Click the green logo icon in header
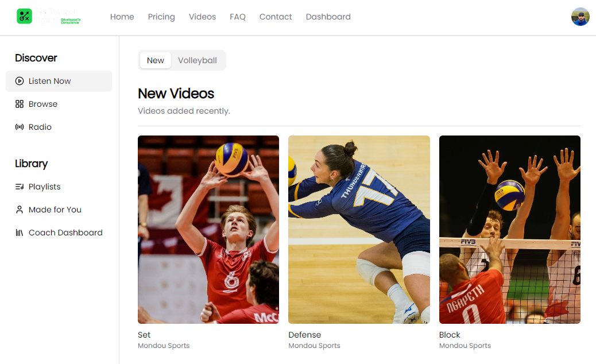596x364 pixels. tap(24, 16)
